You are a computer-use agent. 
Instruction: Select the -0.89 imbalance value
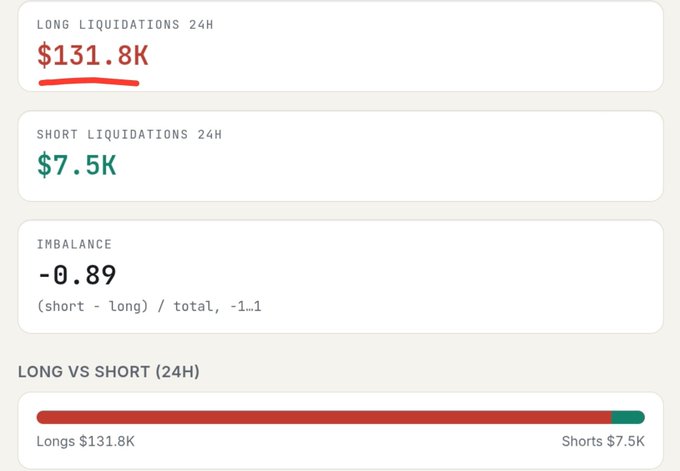click(77, 275)
